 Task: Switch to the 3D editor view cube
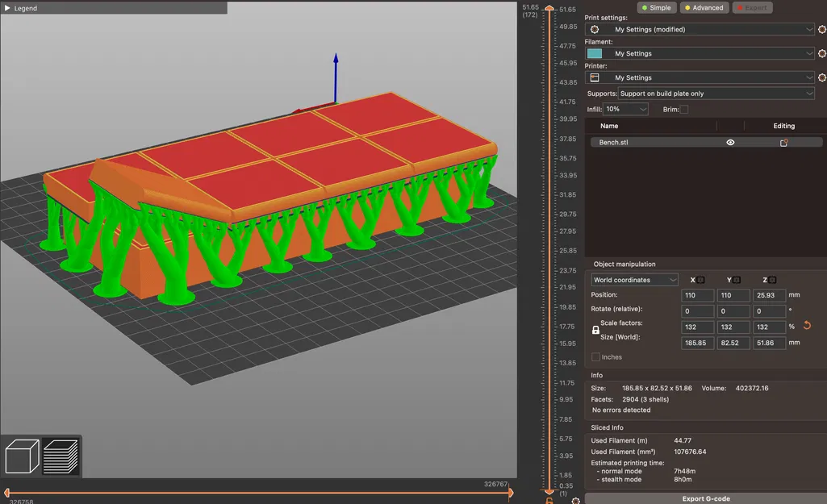(x=22, y=456)
